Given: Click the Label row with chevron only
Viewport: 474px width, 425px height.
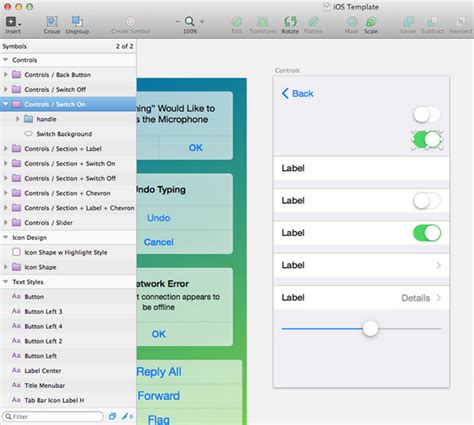Looking at the screenshot, I should 361,265.
